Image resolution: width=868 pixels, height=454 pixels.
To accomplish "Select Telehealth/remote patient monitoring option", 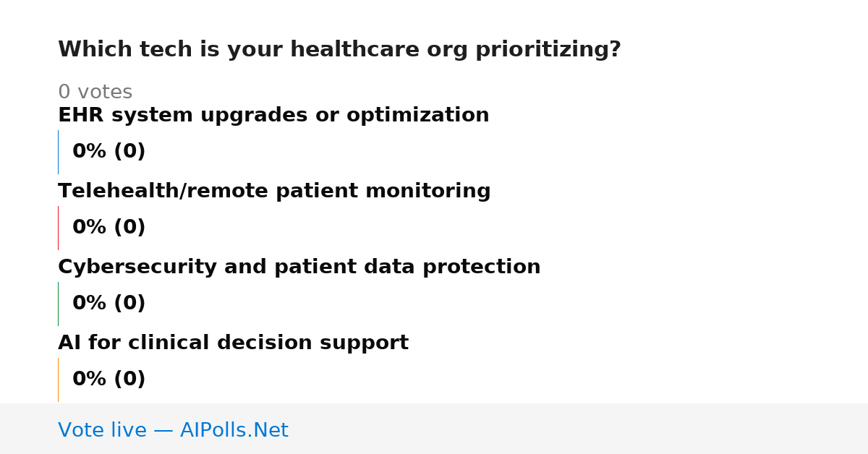I will pos(274,191).
